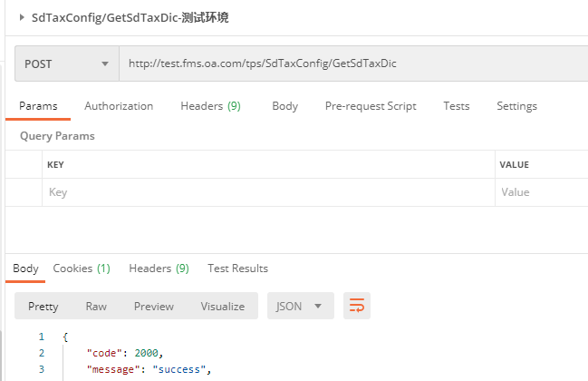This screenshot has width=588, height=381.
Task: Open the request Headers (9) tab
Action: point(210,106)
